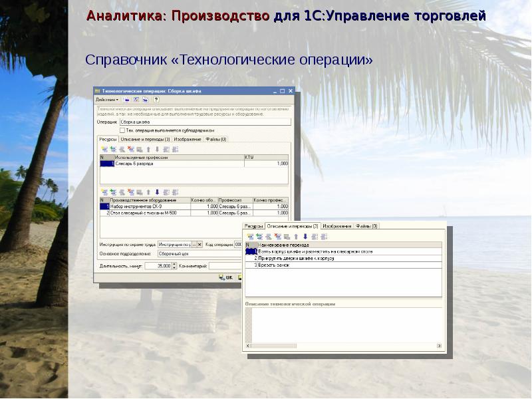Screen dimensions: 532x399
Task: Click the help question mark icon
Action: (156, 99)
